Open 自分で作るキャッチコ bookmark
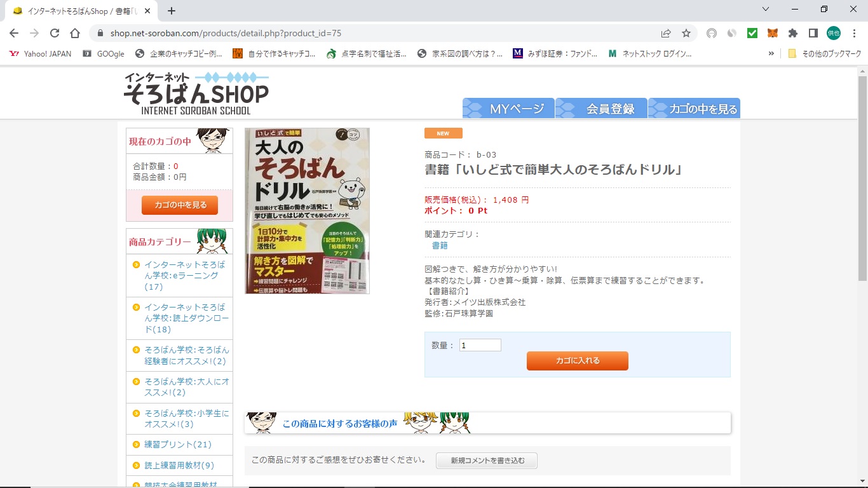 tap(275, 54)
